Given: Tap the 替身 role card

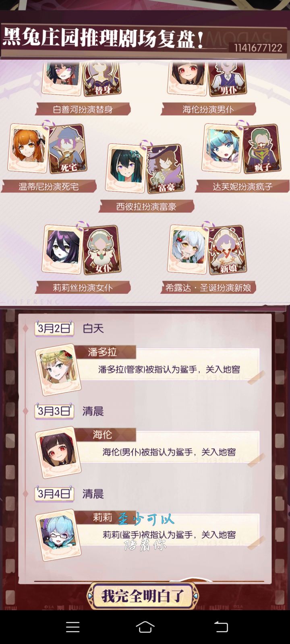Looking at the screenshot, I should click(102, 79).
